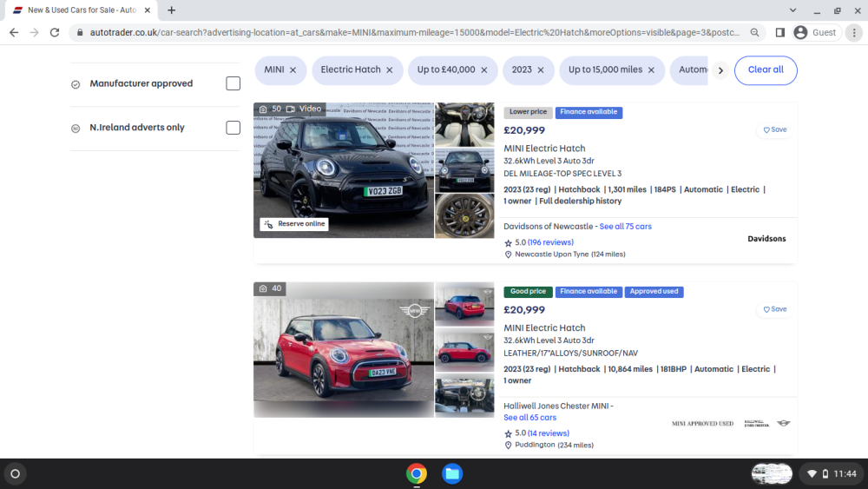Show more filter chips with arrow
The width and height of the screenshot is (868, 489).
point(720,70)
